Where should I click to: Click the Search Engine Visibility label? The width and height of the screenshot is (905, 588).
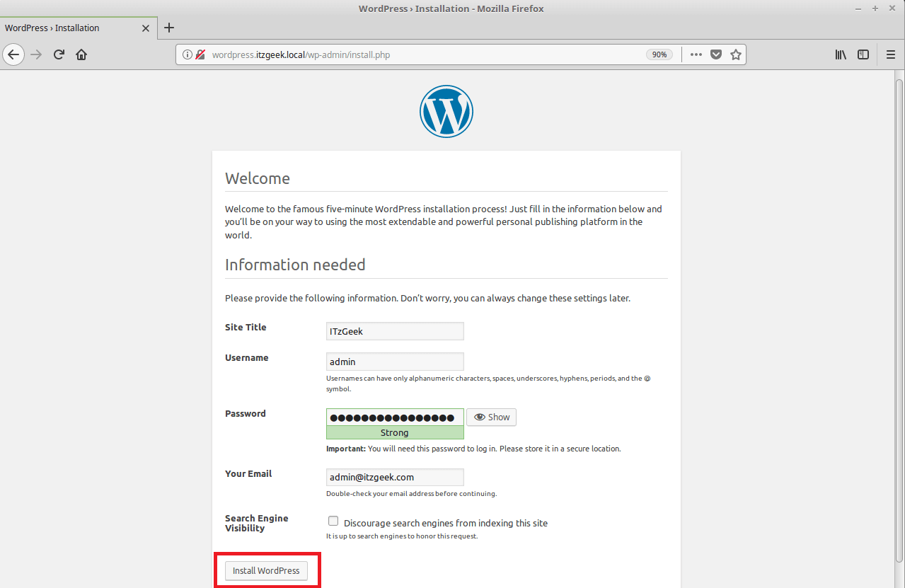(x=257, y=524)
